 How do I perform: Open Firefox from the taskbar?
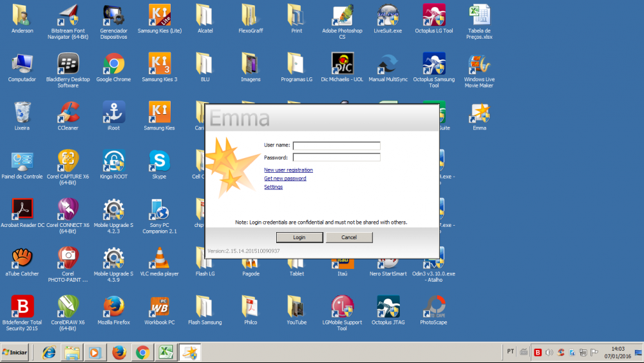click(x=119, y=352)
